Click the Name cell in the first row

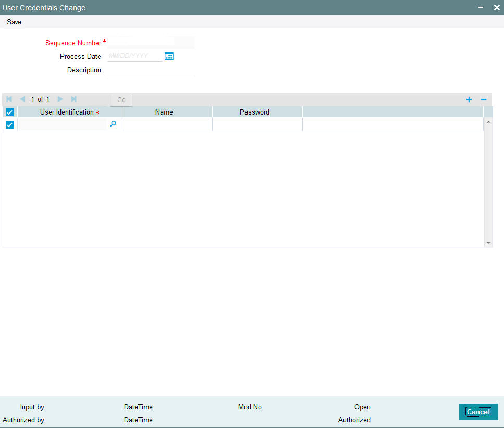pos(167,124)
